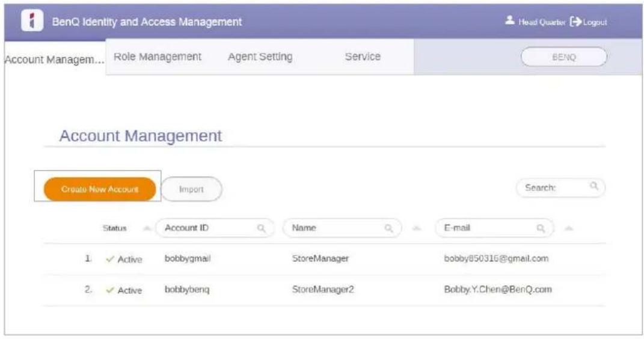Click name StoreManager2 cell
This screenshot has height=339, width=644.
[x=323, y=289]
